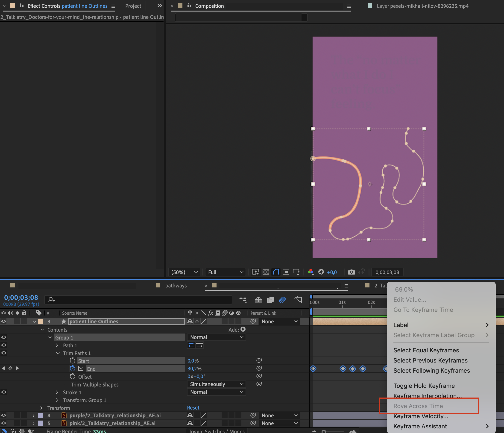Image resolution: width=504 pixels, height=433 pixels.
Task: Toggle the lock icon on layer 3
Action: (24, 321)
